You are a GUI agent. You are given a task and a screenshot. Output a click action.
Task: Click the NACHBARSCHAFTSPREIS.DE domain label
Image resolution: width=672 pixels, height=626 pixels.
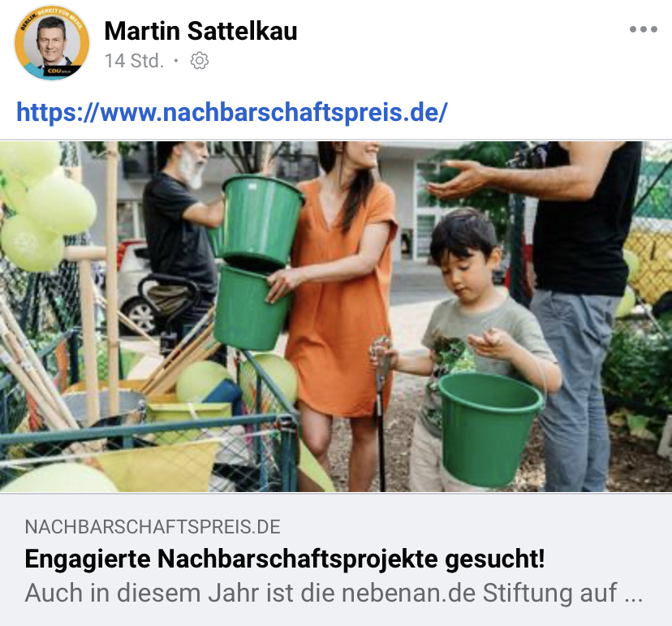point(153,526)
